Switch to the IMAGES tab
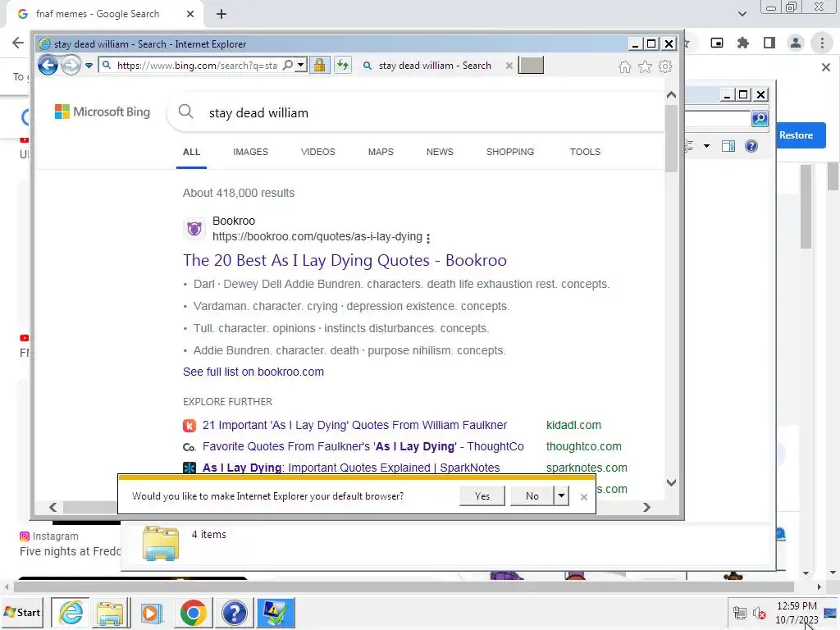This screenshot has width=840, height=630. (250, 152)
